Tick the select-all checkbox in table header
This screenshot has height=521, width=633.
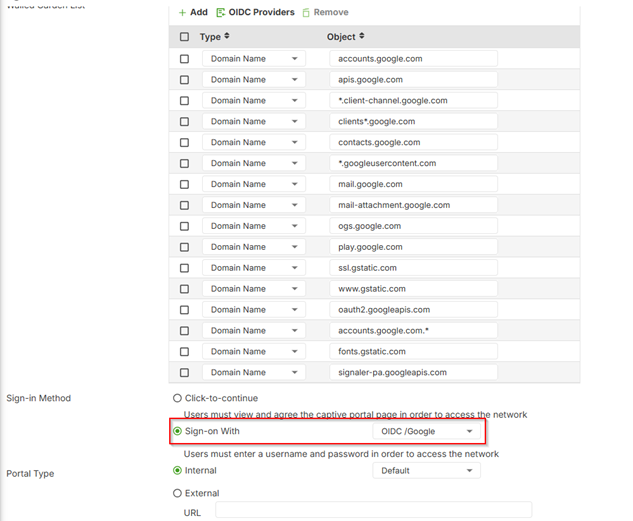184,37
